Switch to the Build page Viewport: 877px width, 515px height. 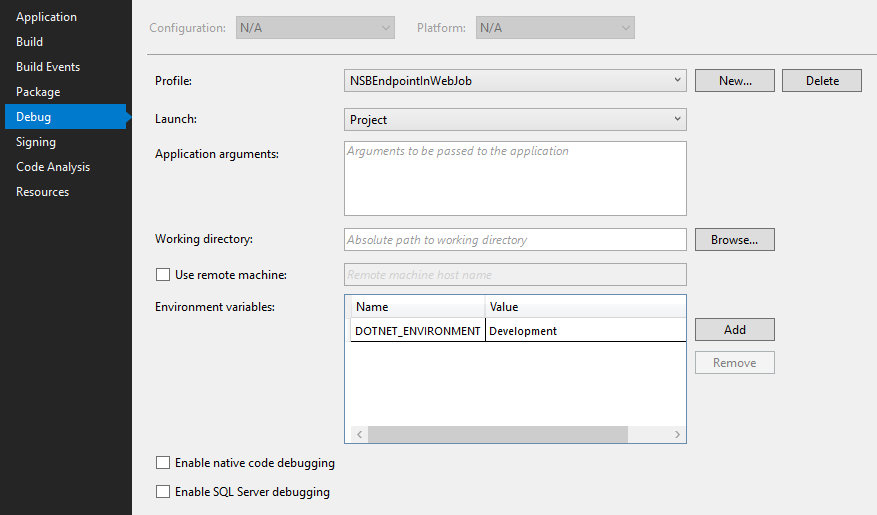pos(30,42)
